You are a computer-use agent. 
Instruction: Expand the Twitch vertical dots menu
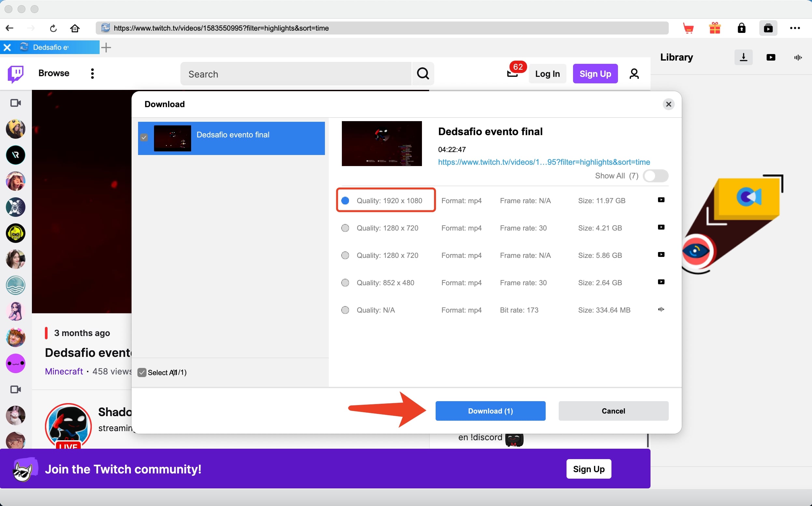click(x=92, y=74)
